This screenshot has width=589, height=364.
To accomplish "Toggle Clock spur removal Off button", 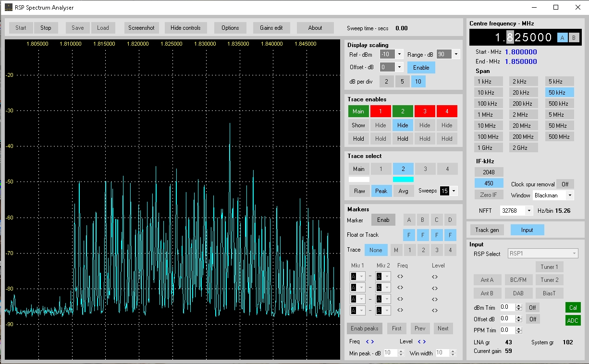I will [x=565, y=184].
